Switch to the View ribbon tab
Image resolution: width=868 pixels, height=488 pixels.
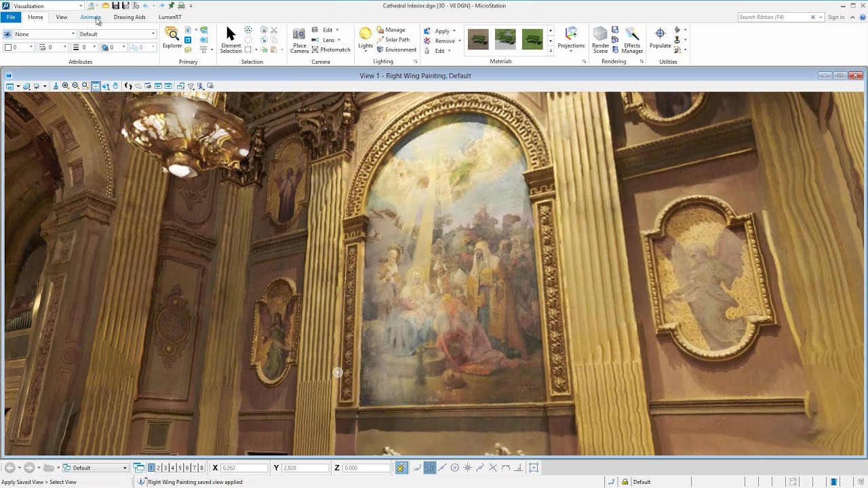(x=62, y=17)
